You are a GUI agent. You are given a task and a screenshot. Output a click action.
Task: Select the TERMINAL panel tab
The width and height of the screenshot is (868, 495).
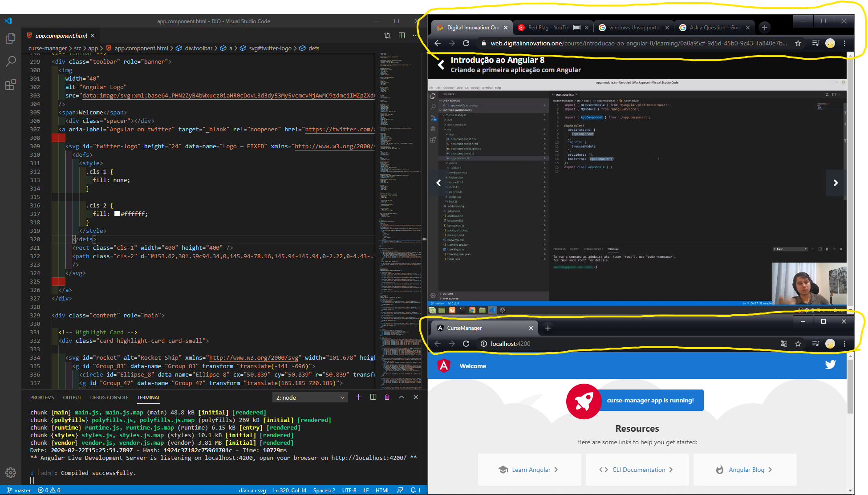click(x=149, y=398)
